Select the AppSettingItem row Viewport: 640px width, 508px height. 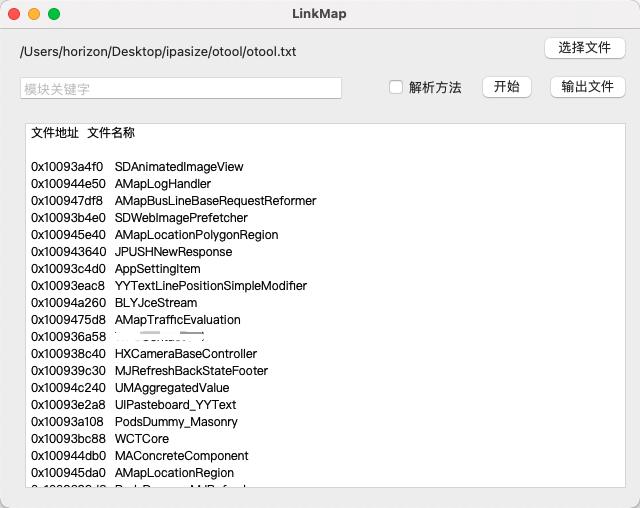coord(116,269)
